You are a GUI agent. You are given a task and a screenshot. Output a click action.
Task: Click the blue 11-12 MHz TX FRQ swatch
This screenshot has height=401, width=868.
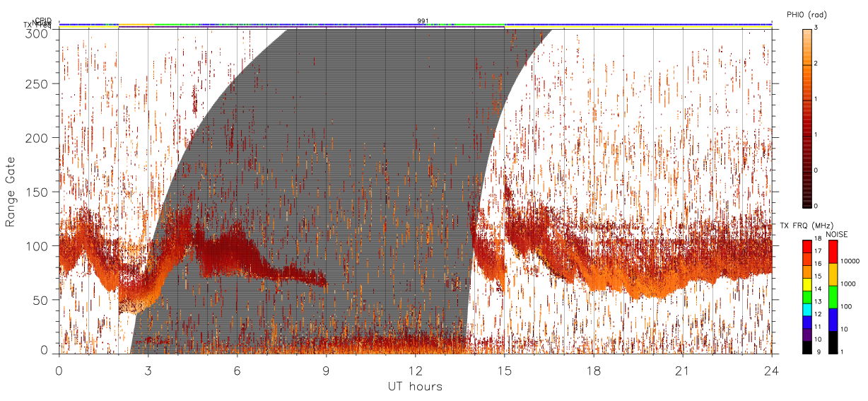coord(807,322)
